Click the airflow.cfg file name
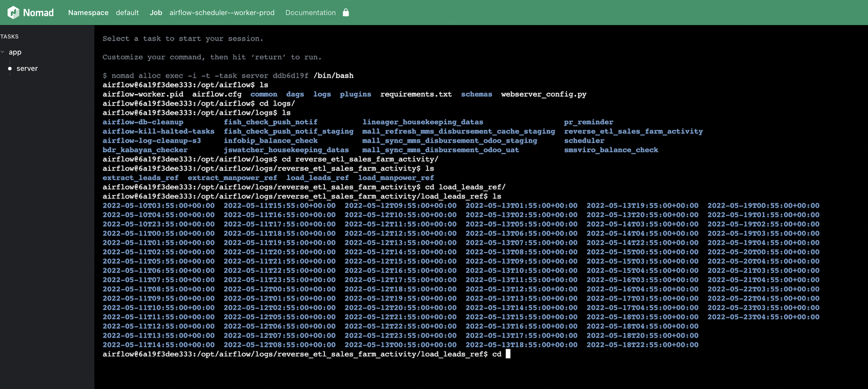 coord(217,94)
